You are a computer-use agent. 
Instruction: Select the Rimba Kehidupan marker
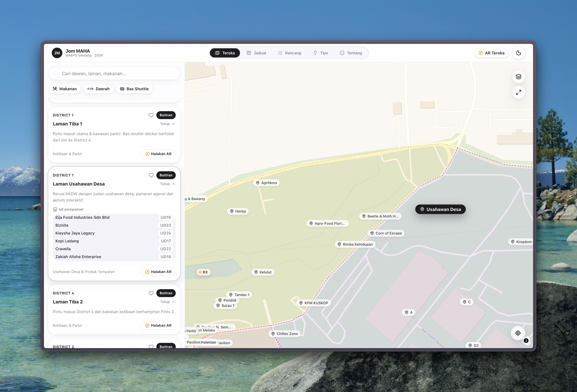coord(355,244)
